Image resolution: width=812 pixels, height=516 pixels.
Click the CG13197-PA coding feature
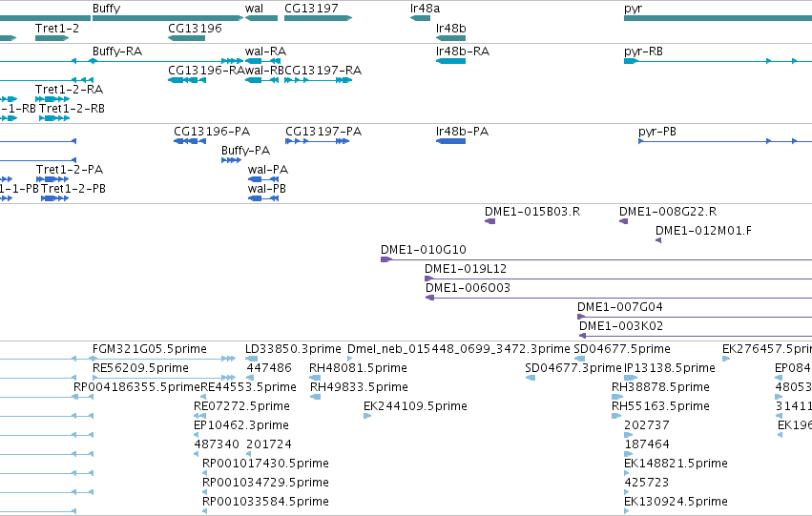click(x=317, y=141)
